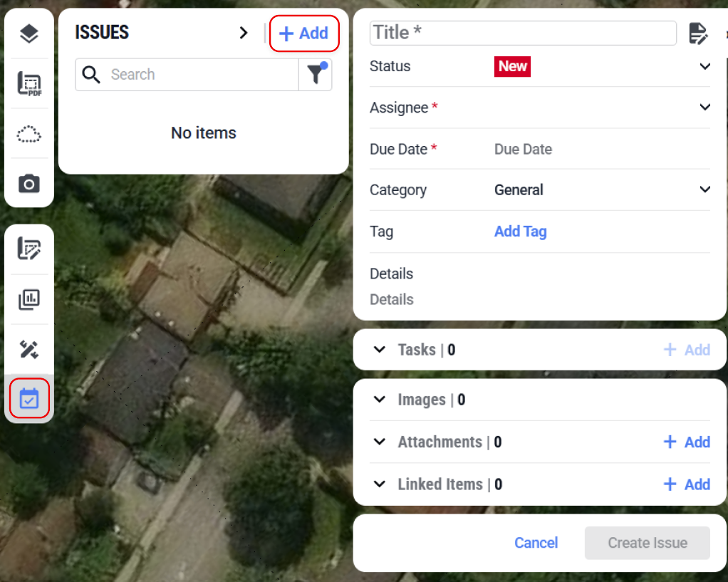The width and height of the screenshot is (728, 582).
Task: Select the PDF export area tool
Action: point(29,83)
